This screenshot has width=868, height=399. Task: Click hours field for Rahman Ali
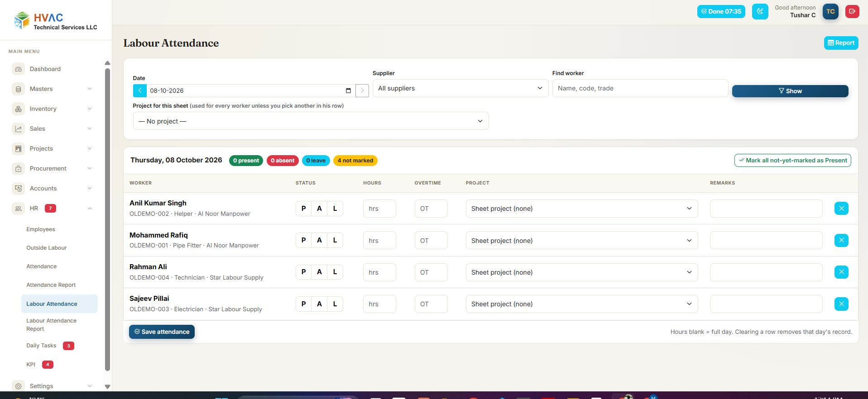[379, 272]
